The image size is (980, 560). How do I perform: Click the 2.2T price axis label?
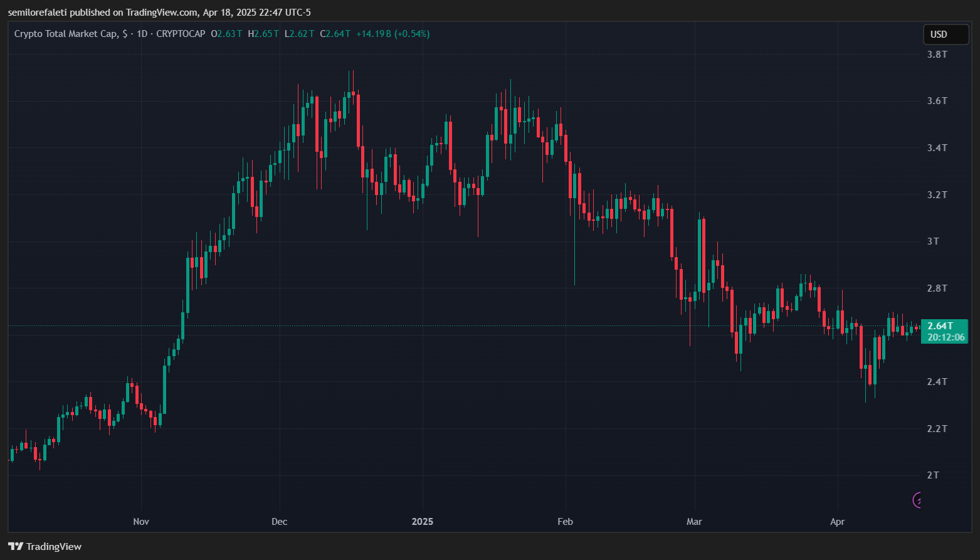tap(937, 429)
